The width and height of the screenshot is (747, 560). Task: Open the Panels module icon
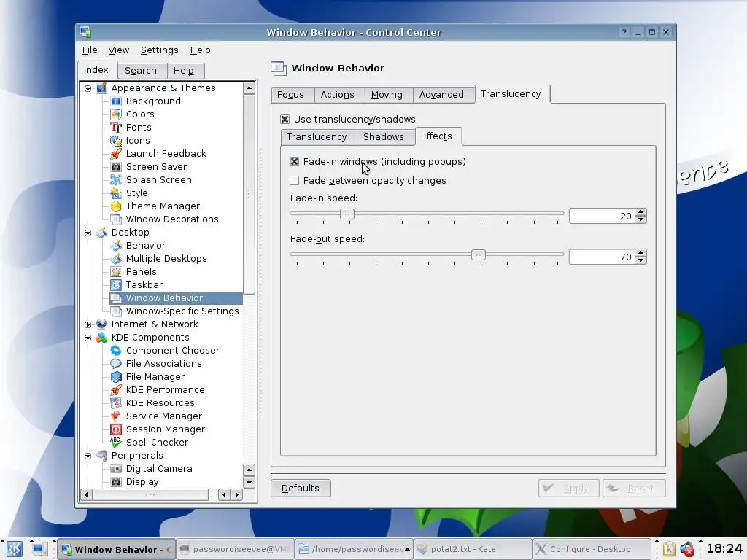coord(116,271)
